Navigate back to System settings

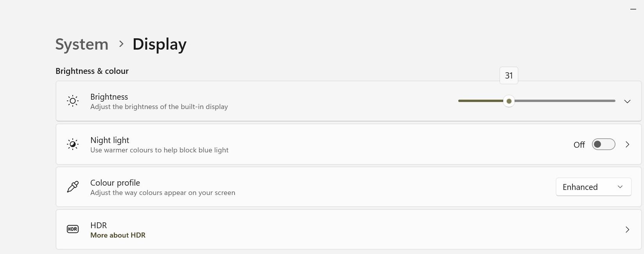pyautogui.click(x=81, y=44)
